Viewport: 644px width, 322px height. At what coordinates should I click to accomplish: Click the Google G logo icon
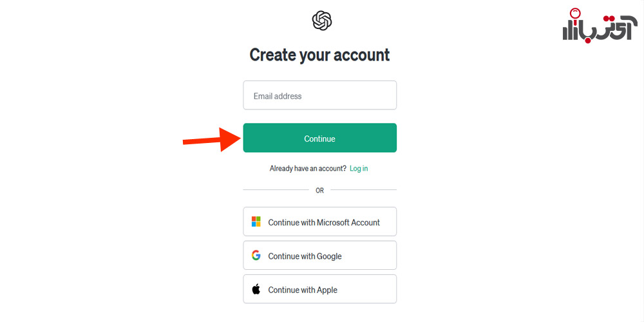(x=256, y=256)
